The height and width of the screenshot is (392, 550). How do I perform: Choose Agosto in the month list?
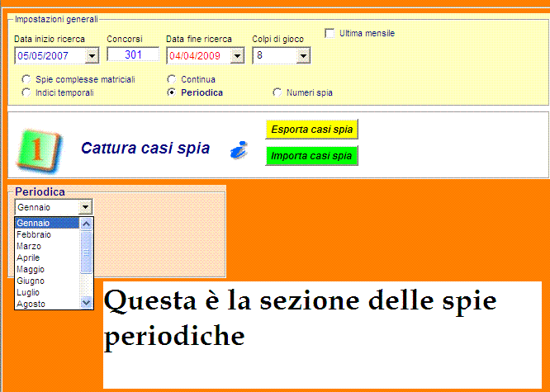[47, 304]
